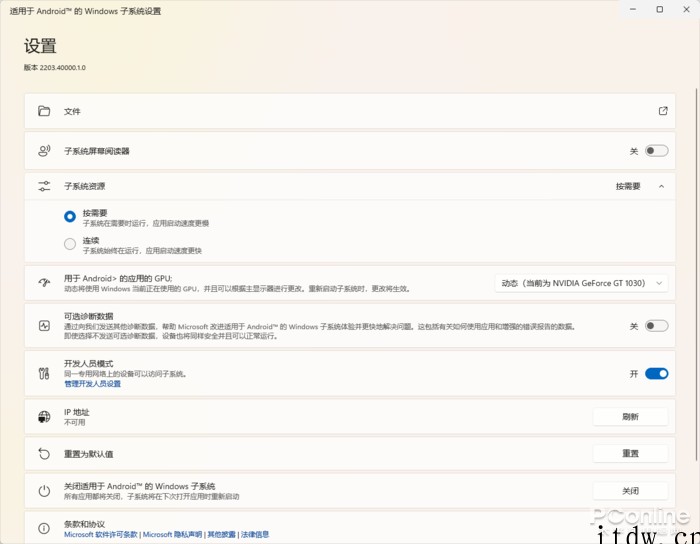Viewport: 700px width, 544px height.
Task: Click the 刷新 button for IP address
Action: [630, 417]
